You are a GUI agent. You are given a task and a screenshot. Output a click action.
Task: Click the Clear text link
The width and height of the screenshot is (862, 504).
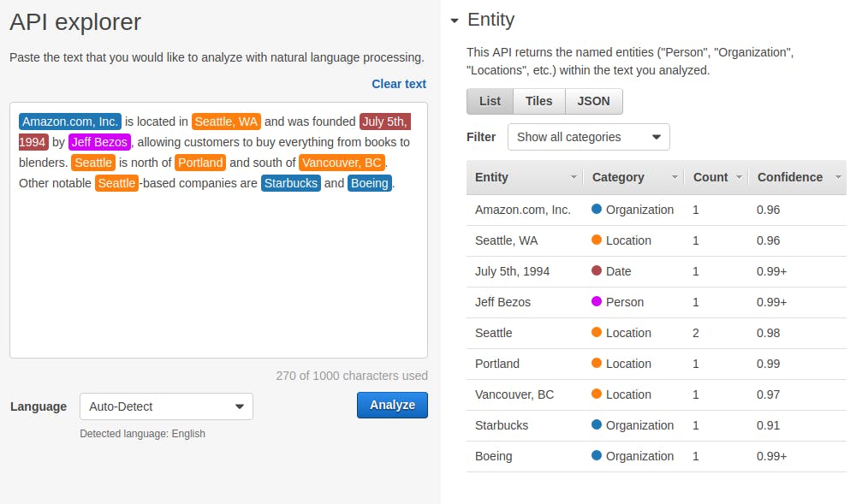pos(398,84)
